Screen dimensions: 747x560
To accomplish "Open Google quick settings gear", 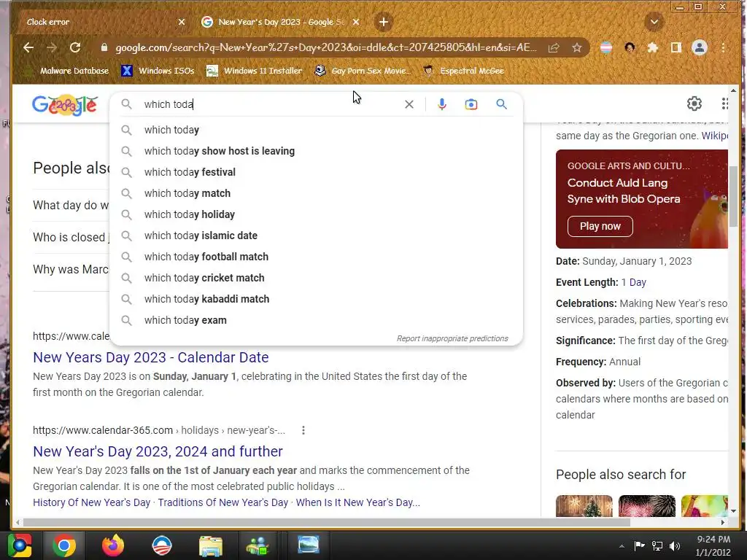I will [x=694, y=104].
